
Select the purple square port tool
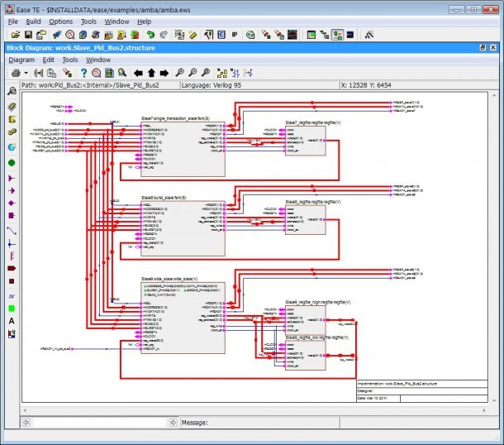click(x=12, y=216)
